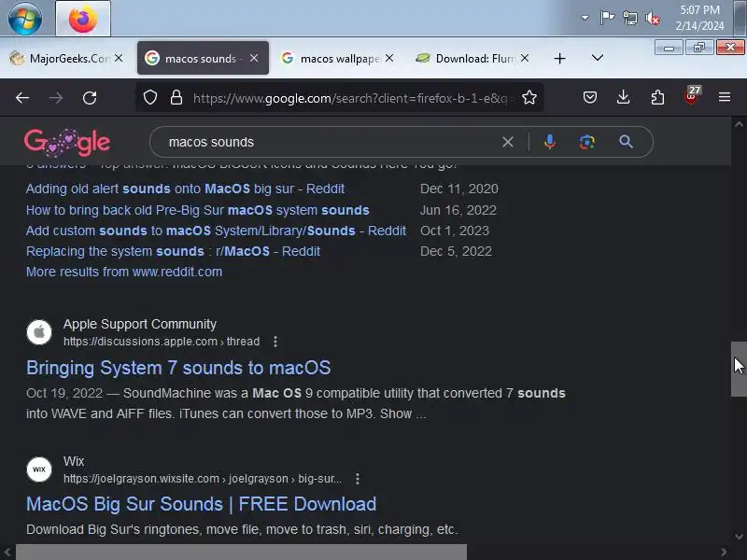Click the Dec 11, 2020 date text

tap(459, 189)
